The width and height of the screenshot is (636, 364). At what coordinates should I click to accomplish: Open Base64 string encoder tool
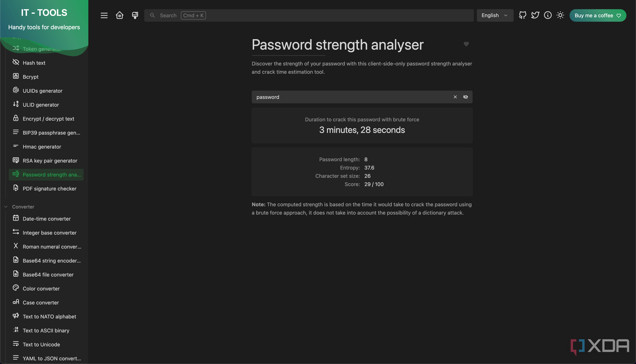46,261
